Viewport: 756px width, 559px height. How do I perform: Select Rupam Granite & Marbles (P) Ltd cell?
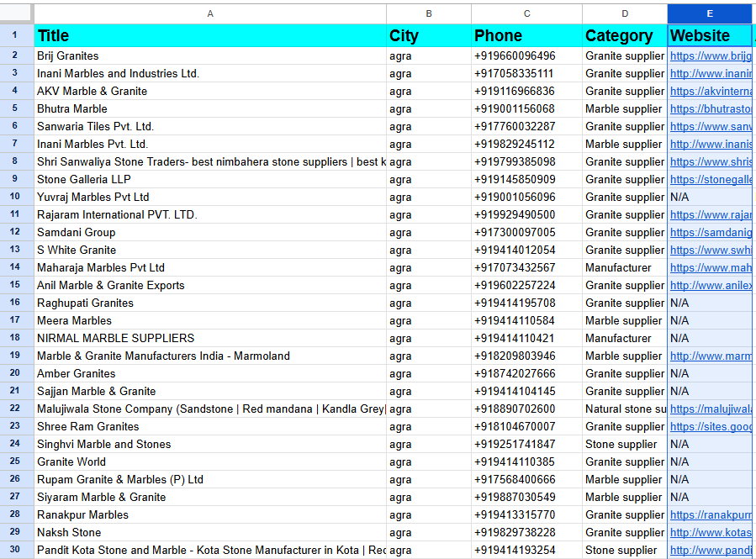210,479
